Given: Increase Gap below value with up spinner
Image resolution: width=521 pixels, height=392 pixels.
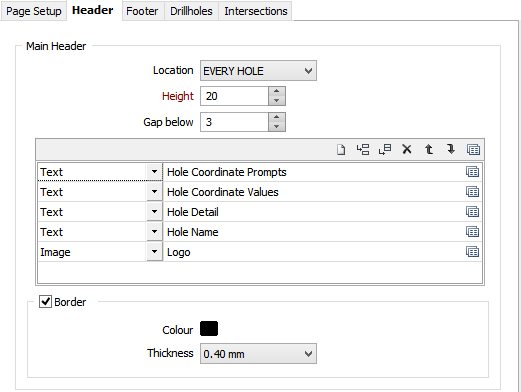Looking at the screenshot, I should tap(277, 117).
